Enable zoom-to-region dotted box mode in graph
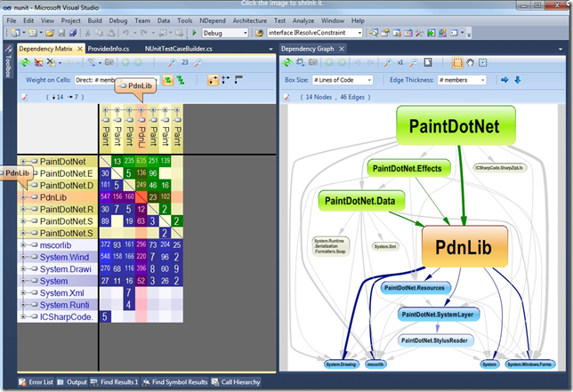Screen dimensions: 573x392 coord(483,63)
